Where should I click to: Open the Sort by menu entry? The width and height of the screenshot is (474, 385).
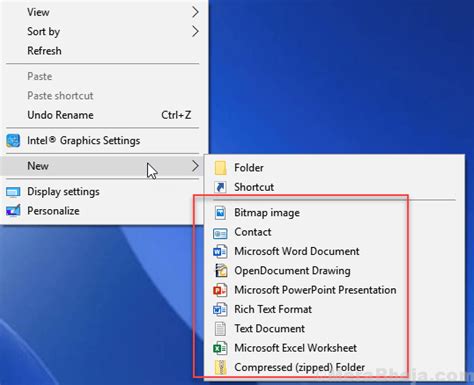coord(103,32)
